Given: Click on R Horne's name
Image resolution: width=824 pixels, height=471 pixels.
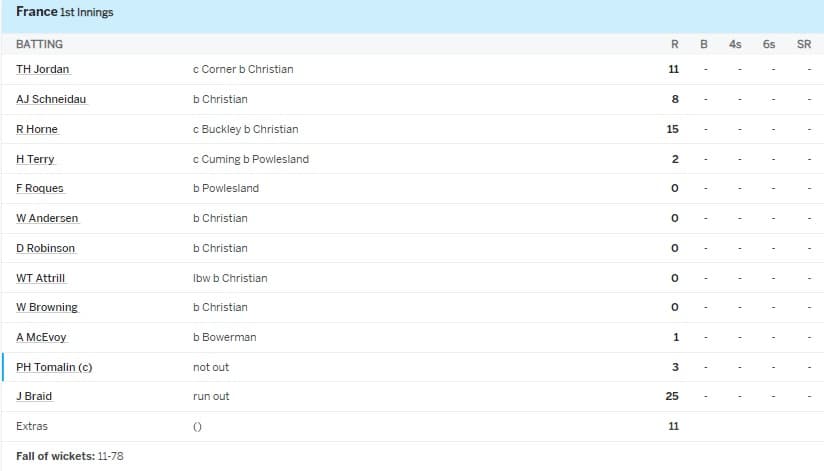Looking at the screenshot, I should click(x=37, y=129).
